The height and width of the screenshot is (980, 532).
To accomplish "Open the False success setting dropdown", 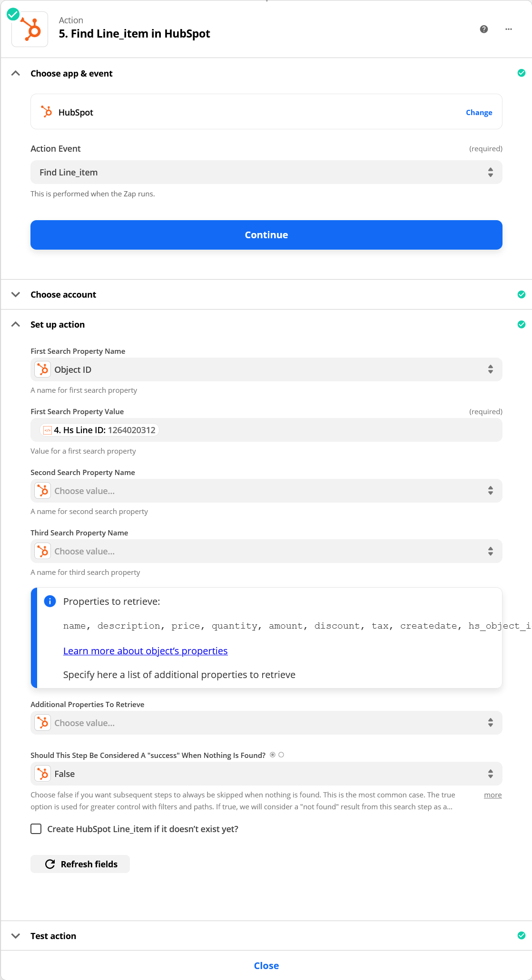I will (266, 774).
